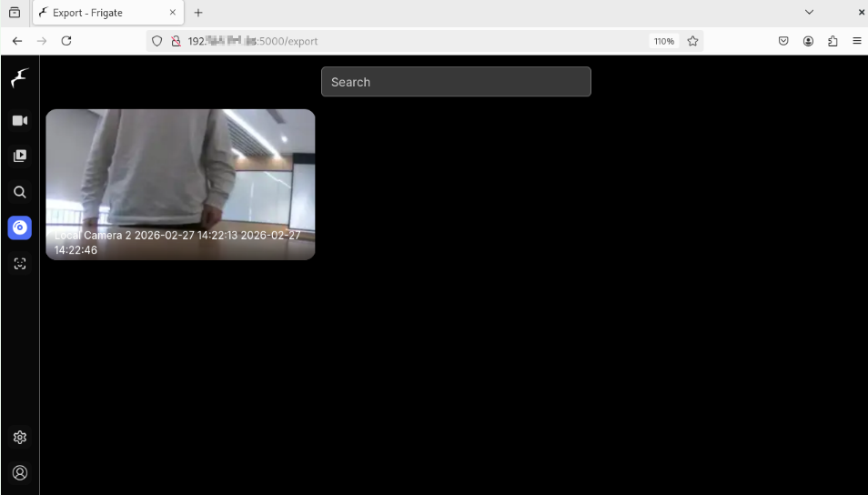868x495 pixels.
Task: Open the Local Camera 2 export thumbnail
Action: (x=180, y=184)
